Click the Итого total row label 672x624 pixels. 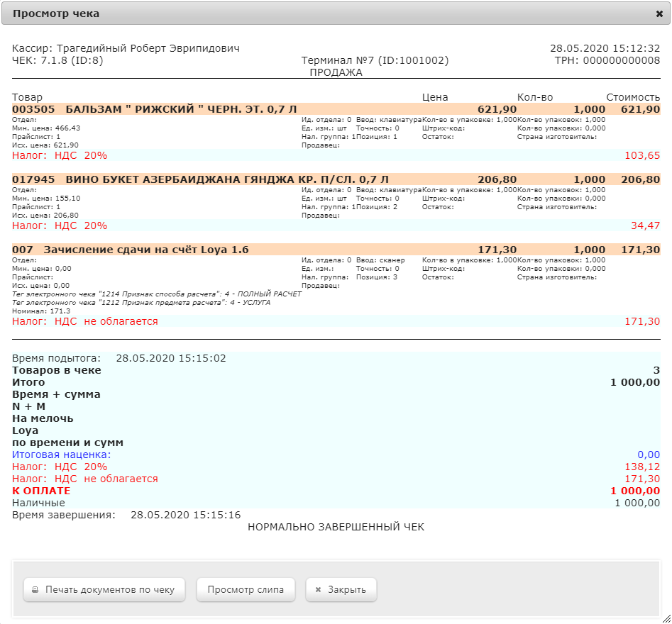point(28,382)
